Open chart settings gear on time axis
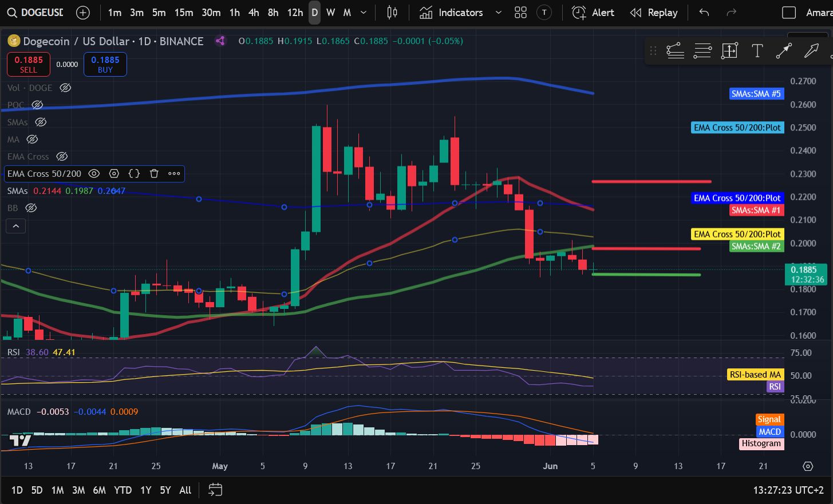Viewport: 833px width, 504px height. tap(808, 466)
